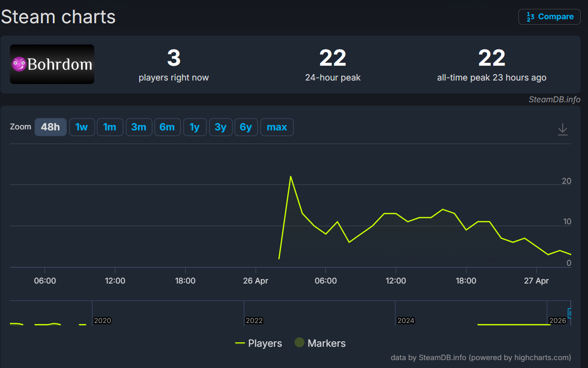Click the compare numbers icon in Compare button

[x=530, y=17]
